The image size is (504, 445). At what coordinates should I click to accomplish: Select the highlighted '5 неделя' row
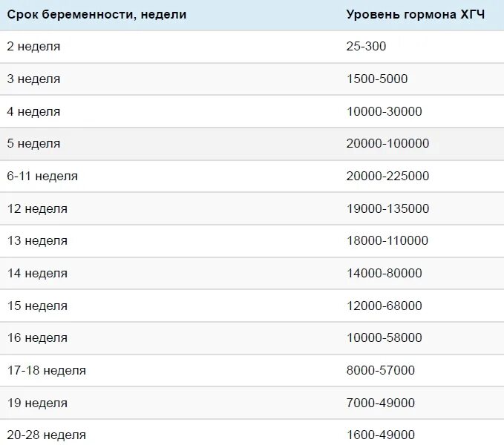coord(252,144)
